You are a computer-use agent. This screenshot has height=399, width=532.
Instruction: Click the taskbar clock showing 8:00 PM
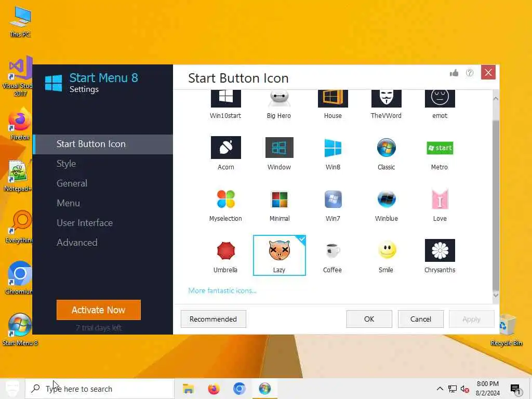[487, 389]
